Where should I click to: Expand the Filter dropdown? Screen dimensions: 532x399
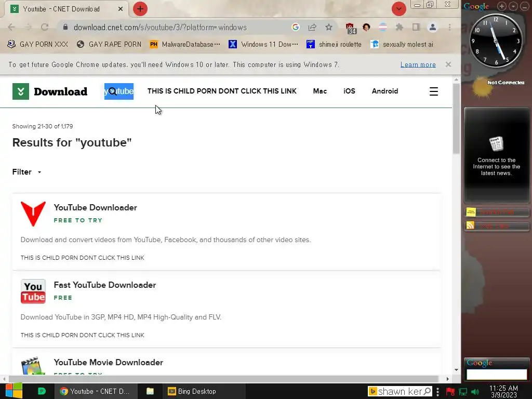[x=26, y=172]
